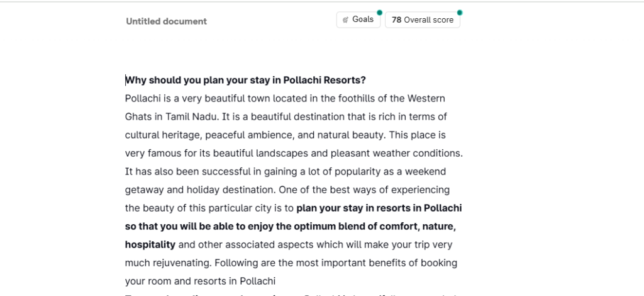This screenshot has height=296, width=644.
Task: Rename the Untitled document title
Action: (x=166, y=21)
